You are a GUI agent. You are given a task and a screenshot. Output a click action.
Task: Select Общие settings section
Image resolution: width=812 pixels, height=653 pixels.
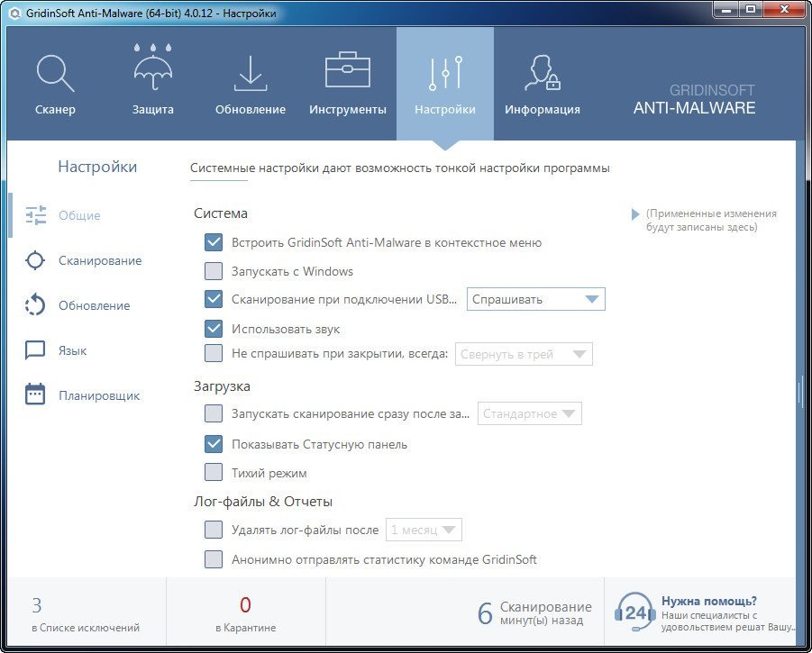coord(79,215)
